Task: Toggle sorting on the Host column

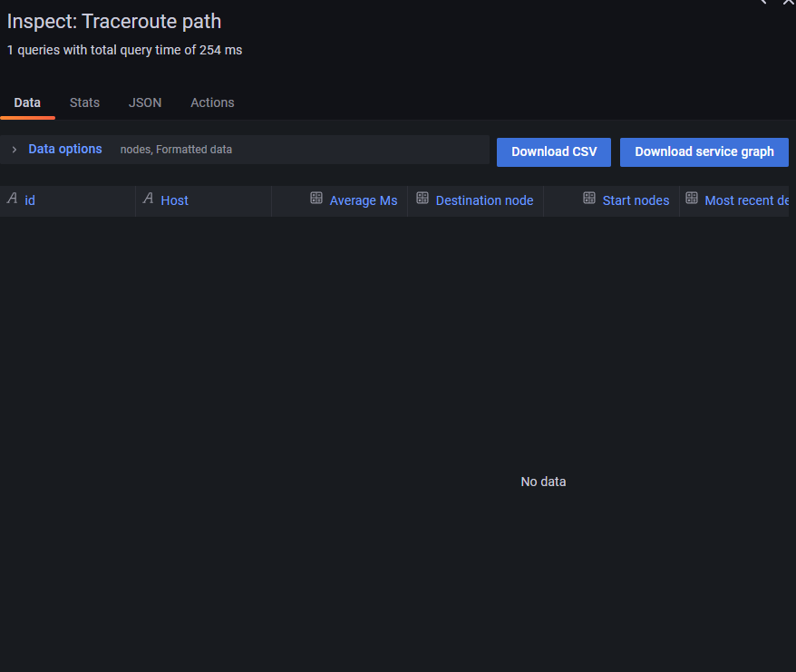Action: (x=174, y=200)
